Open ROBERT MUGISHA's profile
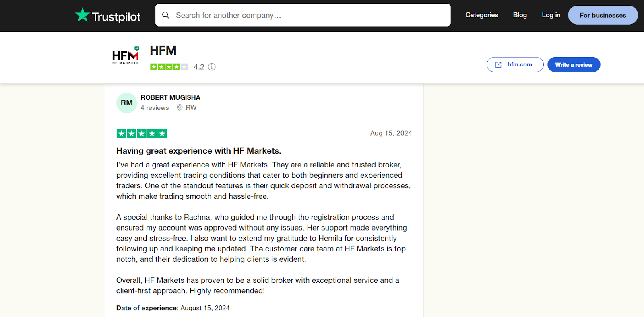The width and height of the screenshot is (644, 317). click(170, 97)
